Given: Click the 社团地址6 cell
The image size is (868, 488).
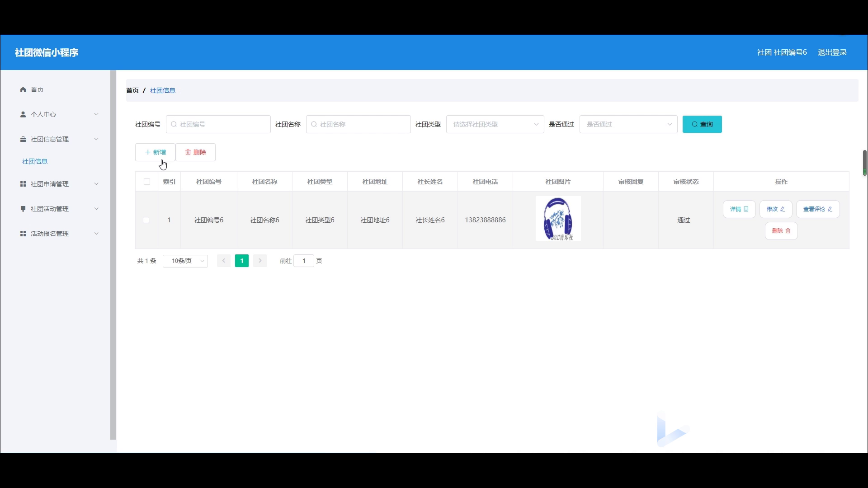Looking at the screenshot, I should (x=375, y=220).
